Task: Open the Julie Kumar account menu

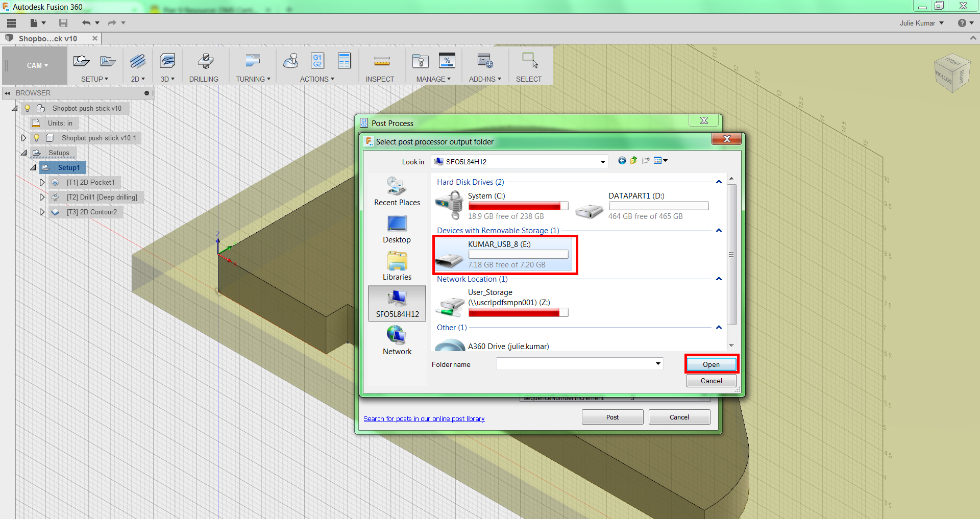Action: [x=922, y=23]
